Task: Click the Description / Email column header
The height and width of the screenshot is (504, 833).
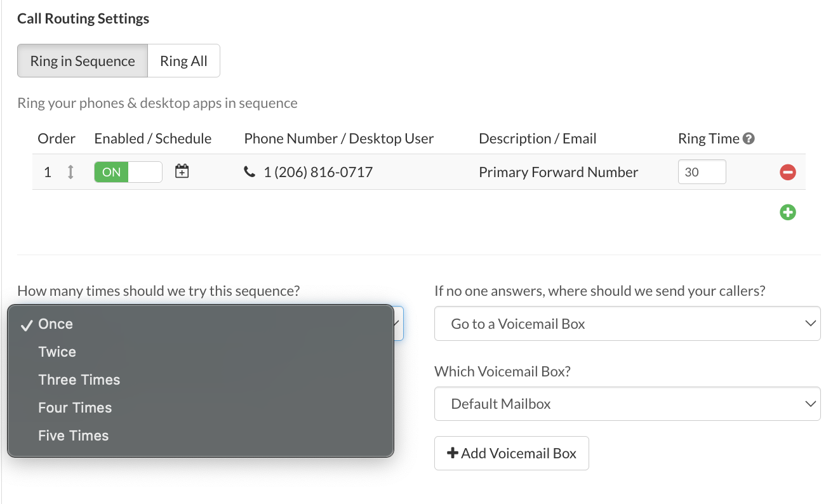Action: (x=538, y=138)
